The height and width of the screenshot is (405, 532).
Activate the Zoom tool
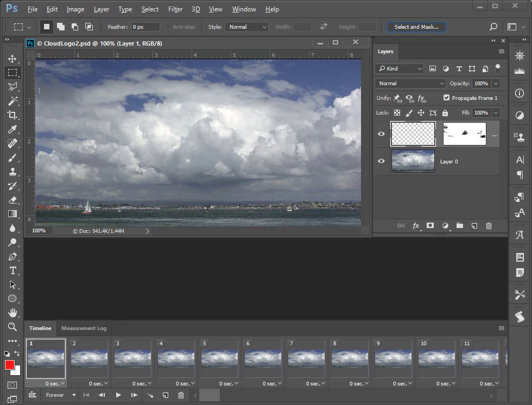click(12, 326)
